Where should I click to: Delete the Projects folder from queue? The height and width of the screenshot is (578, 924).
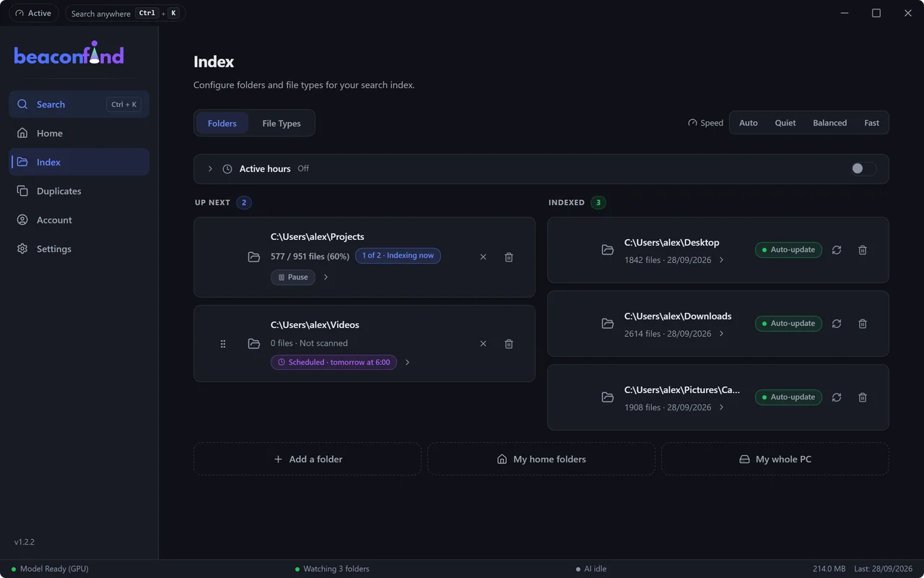[x=509, y=257]
